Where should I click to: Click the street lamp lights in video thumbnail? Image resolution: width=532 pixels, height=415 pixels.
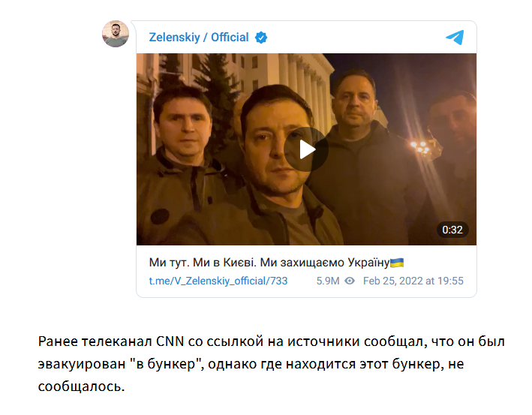421,147
